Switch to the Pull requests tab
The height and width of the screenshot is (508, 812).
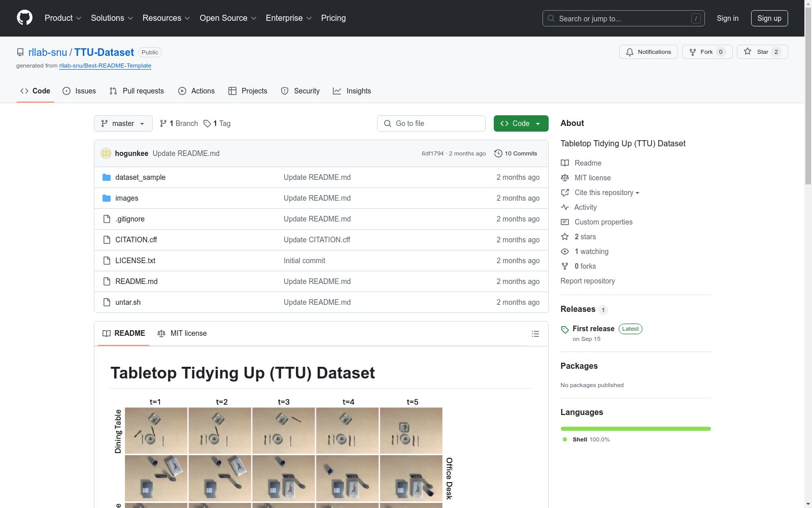click(x=137, y=91)
